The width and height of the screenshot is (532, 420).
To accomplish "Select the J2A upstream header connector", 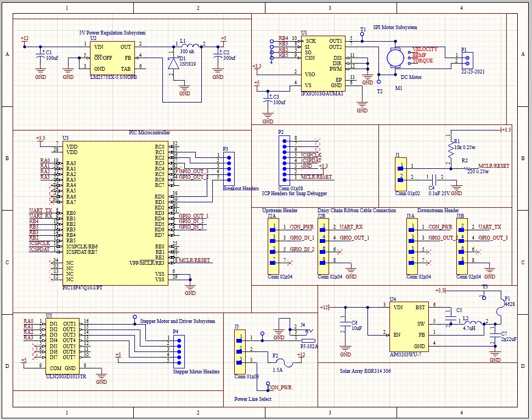I will tap(273, 248).
